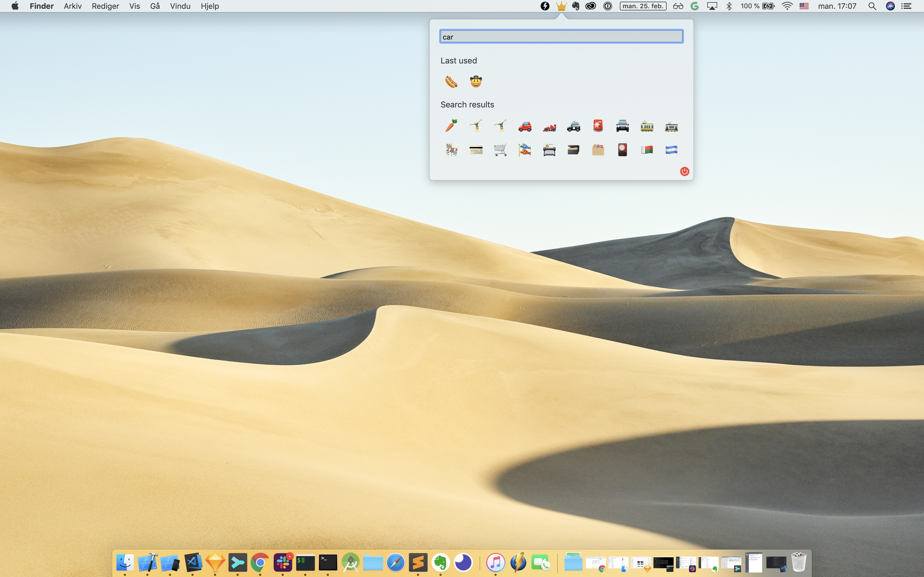Open the Wi-Fi status menu

tap(787, 6)
